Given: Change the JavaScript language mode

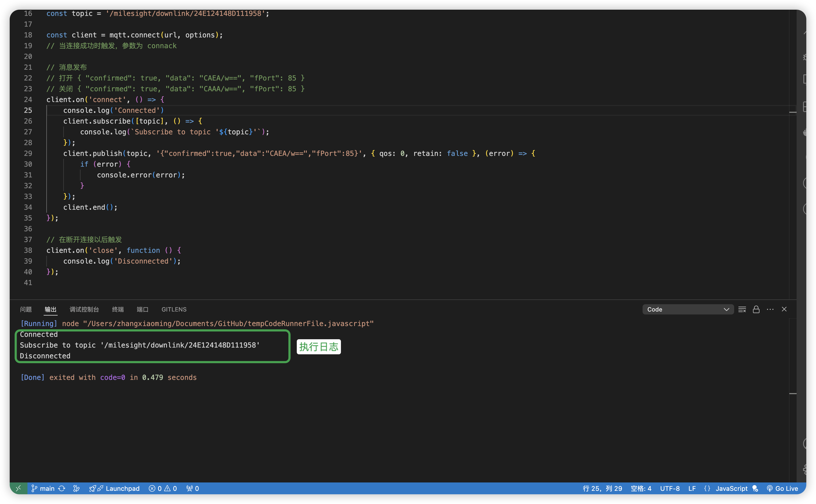Looking at the screenshot, I should point(731,488).
